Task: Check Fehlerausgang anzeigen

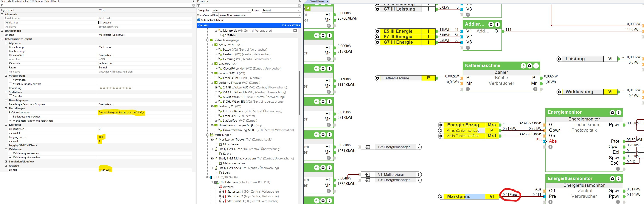Action: point(10,116)
